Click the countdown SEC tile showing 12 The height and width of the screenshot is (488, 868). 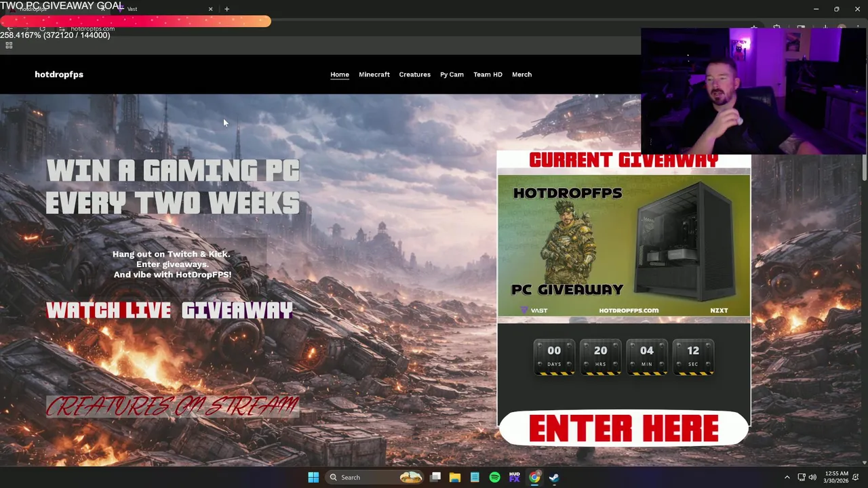pyautogui.click(x=693, y=357)
